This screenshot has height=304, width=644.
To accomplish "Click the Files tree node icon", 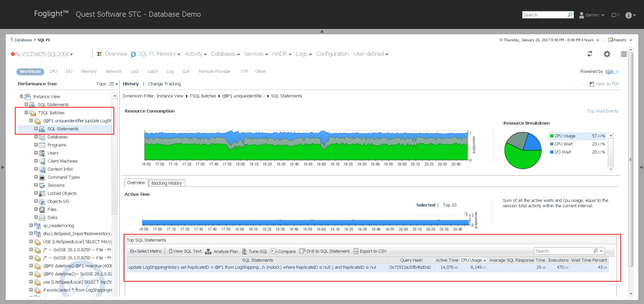I will point(42,210).
